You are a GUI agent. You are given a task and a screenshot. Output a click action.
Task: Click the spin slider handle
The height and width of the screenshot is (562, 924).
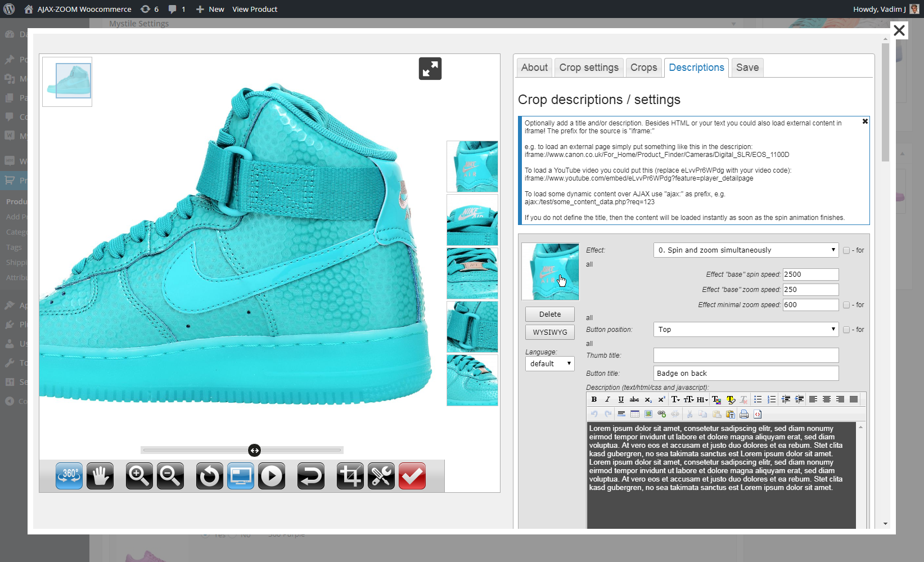point(255,450)
